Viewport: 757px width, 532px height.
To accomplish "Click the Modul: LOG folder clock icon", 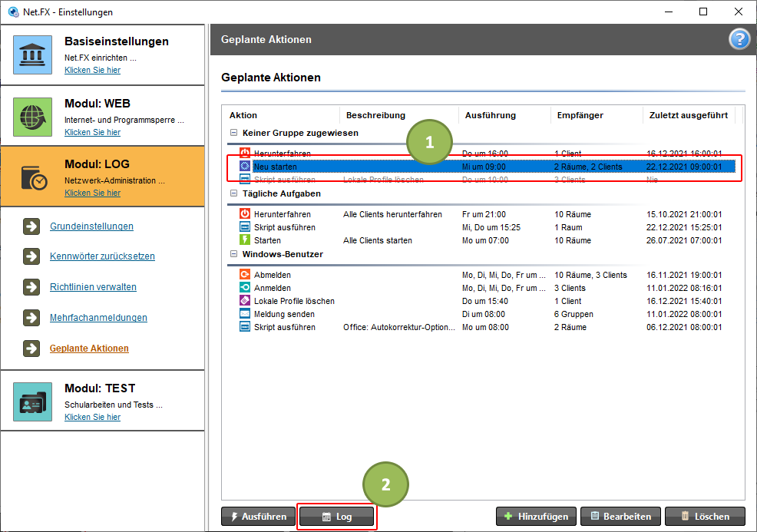I will (34, 177).
